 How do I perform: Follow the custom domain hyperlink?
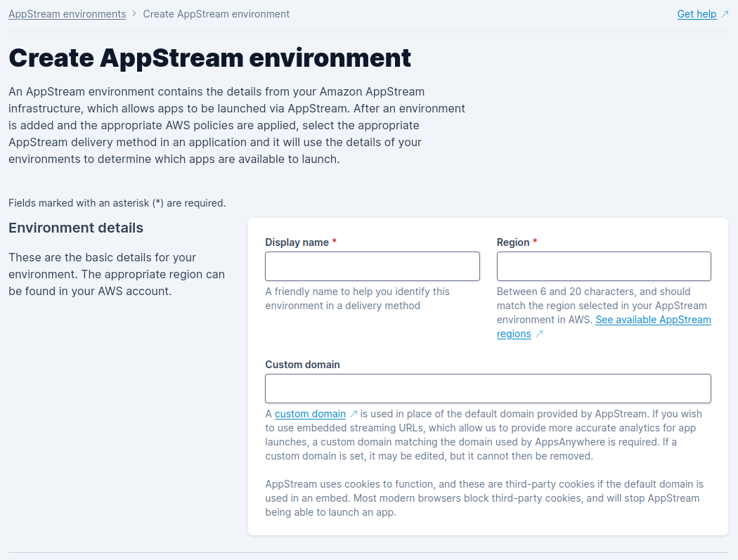tap(310, 414)
